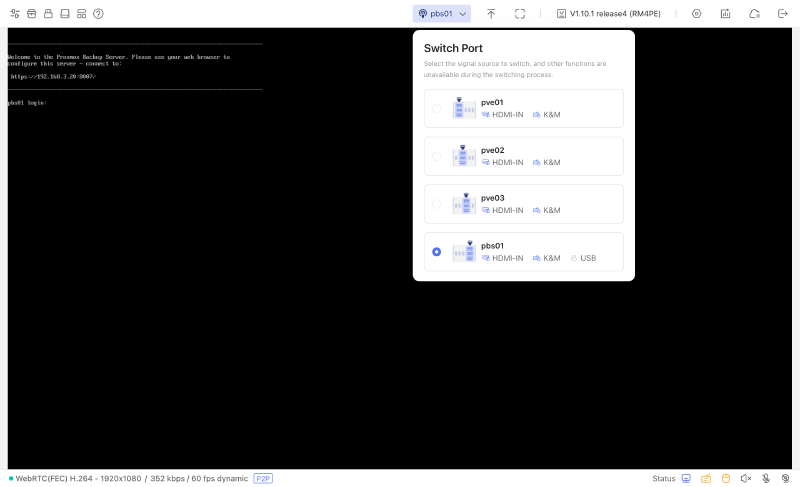Expand the pbs01 port switch dropdown

pyautogui.click(x=442, y=14)
